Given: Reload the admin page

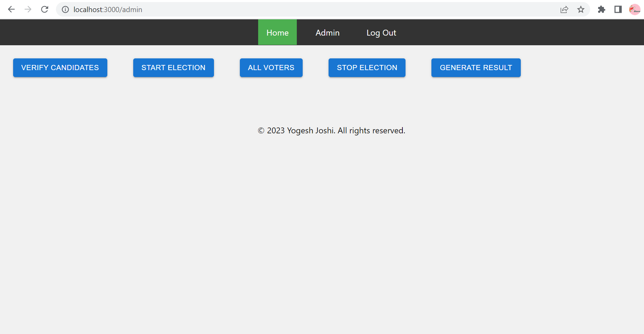Looking at the screenshot, I should tap(45, 9).
